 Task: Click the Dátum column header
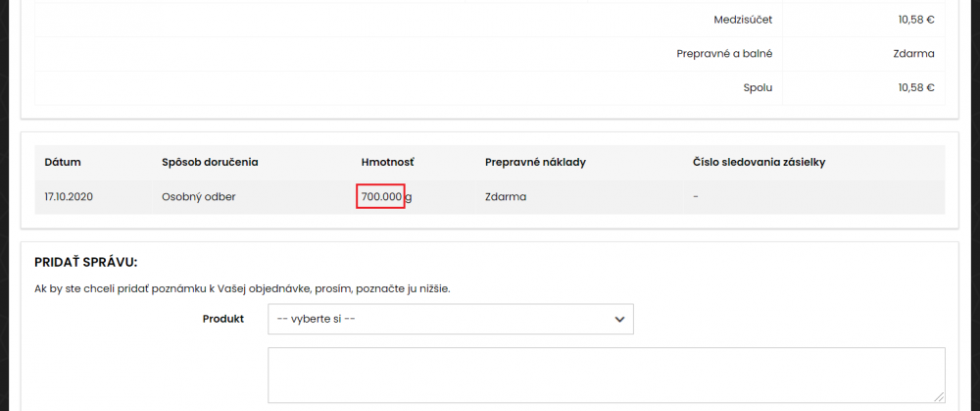click(x=63, y=163)
